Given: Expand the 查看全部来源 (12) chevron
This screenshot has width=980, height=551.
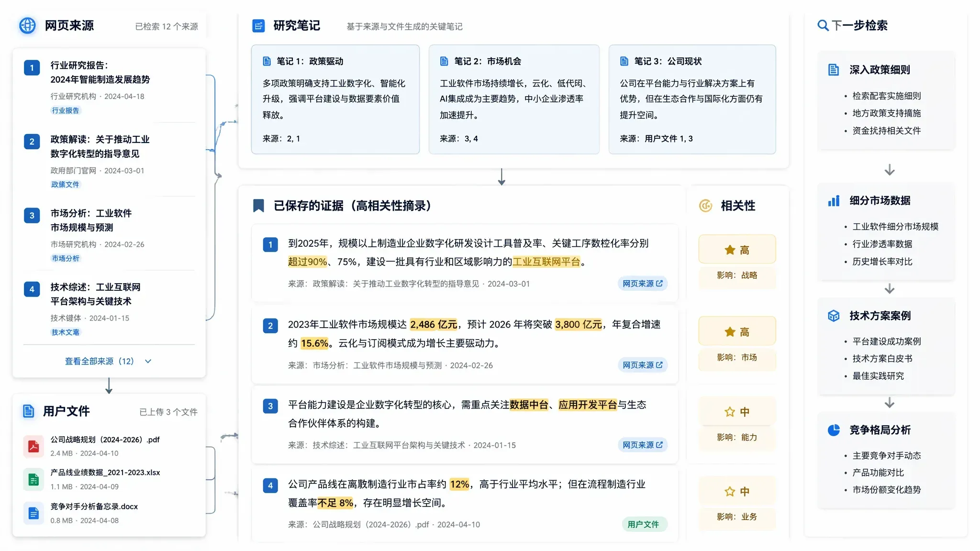Looking at the screenshot, I should (148, 362).
